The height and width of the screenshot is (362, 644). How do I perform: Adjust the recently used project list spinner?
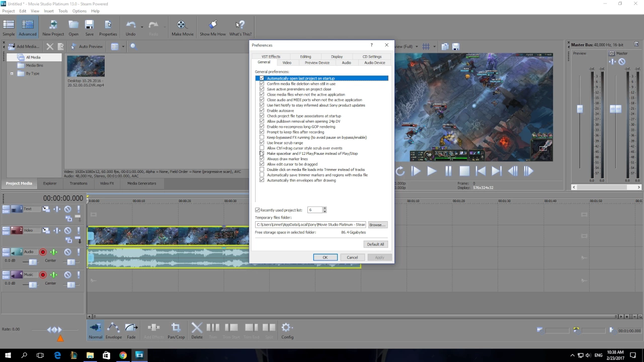coord(325,210)
